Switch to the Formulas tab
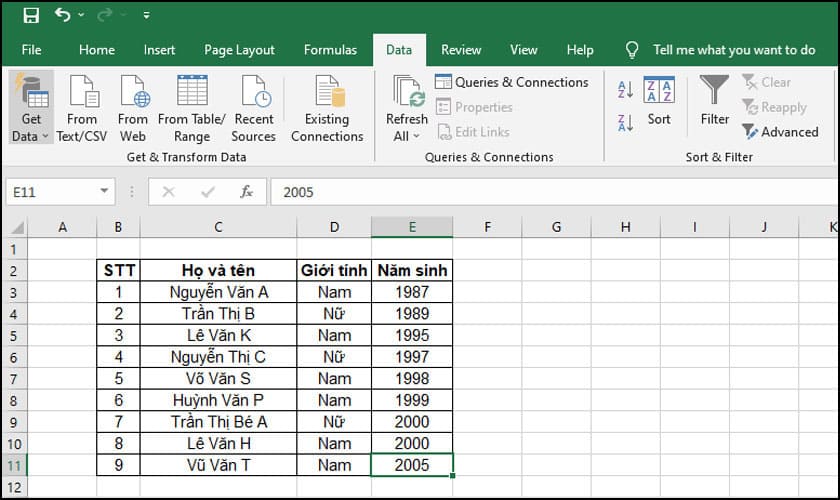 pyautogui.click(x=330, y=50)
